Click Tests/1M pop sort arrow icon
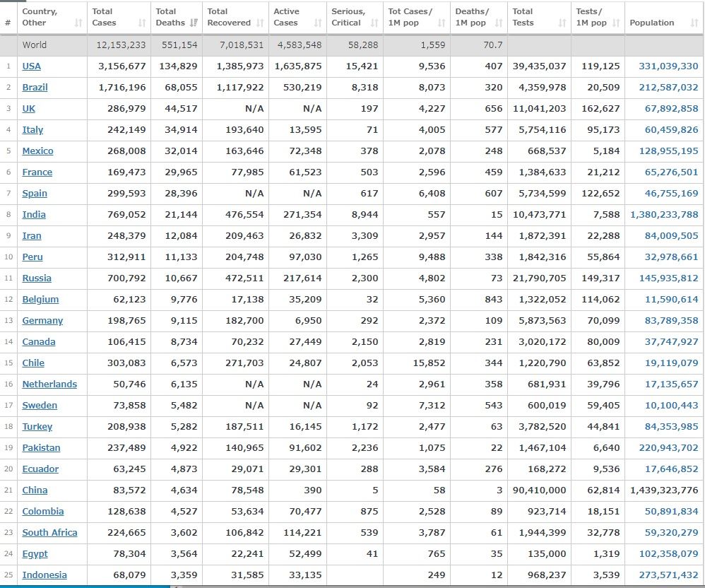 tap(615, 23)
